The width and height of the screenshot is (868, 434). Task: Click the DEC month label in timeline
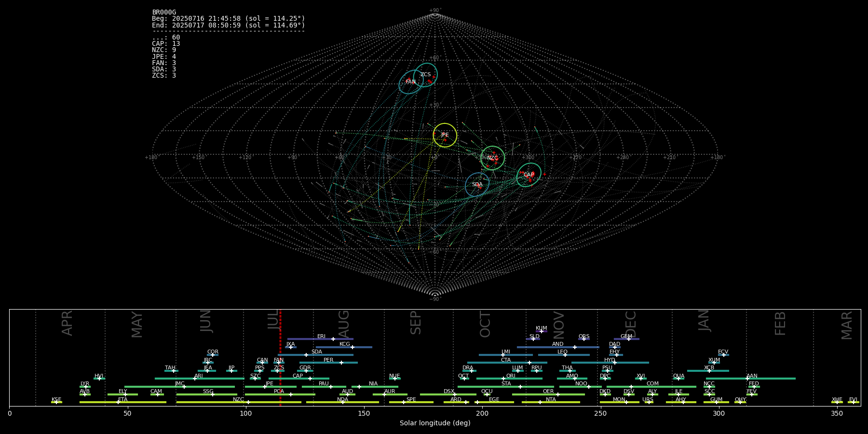click(x=631, y=324)
